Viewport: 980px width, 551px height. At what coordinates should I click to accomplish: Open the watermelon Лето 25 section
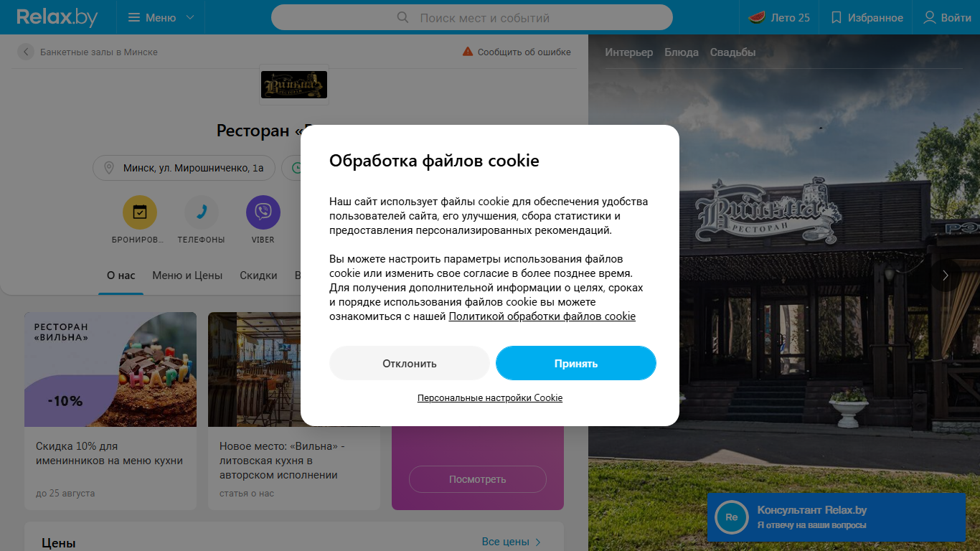(779, 17)
